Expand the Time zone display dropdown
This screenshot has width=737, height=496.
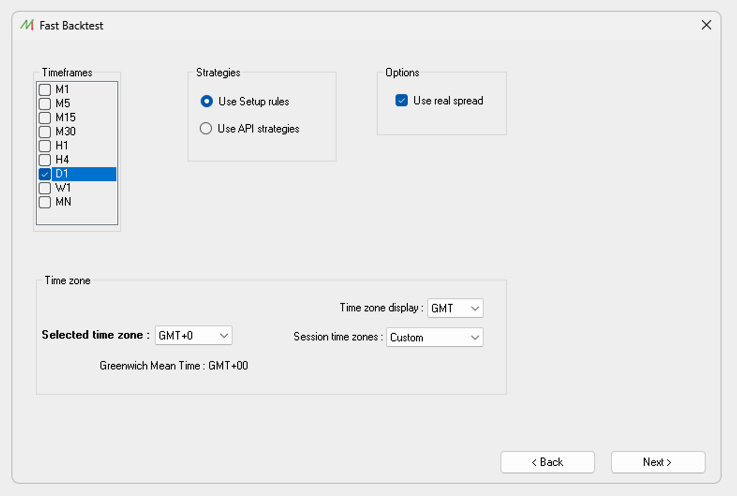[455, 308]
